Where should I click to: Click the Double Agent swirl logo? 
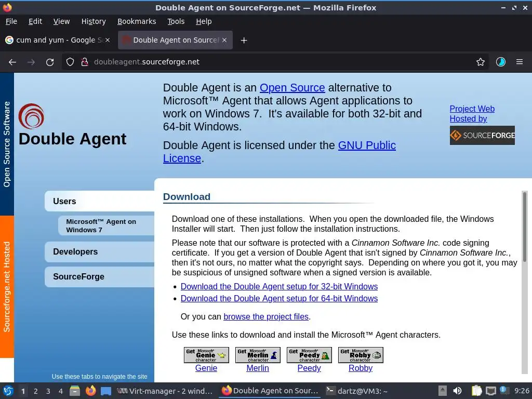31,116
